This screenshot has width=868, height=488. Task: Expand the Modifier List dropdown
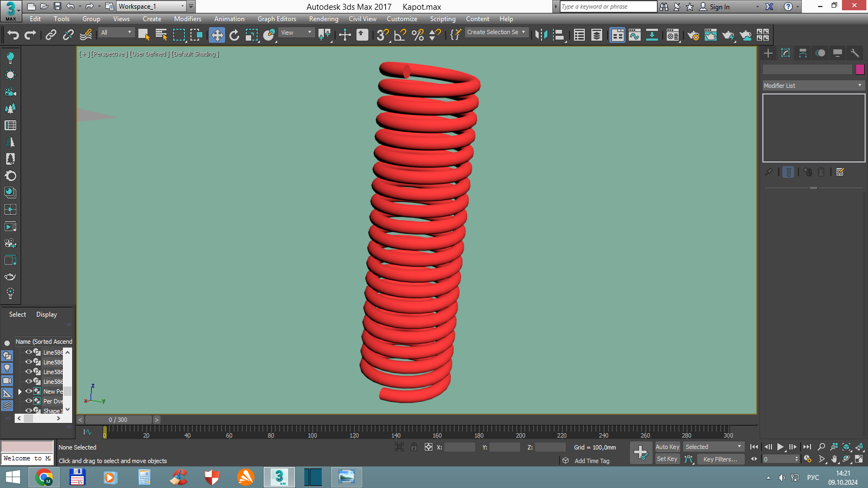(813, 86)
